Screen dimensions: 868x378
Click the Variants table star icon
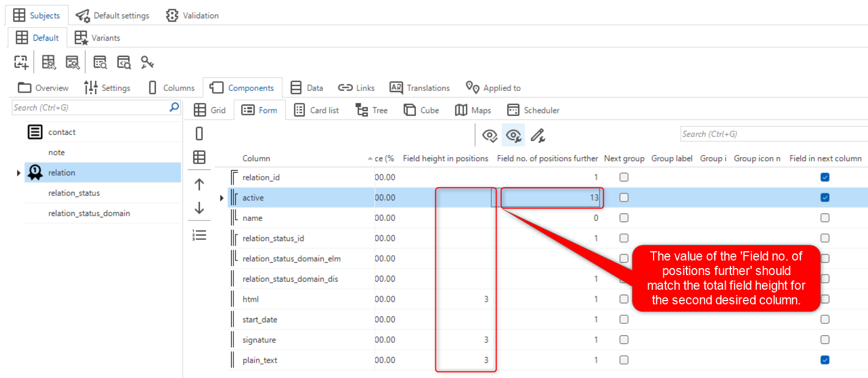coord(81,38)
